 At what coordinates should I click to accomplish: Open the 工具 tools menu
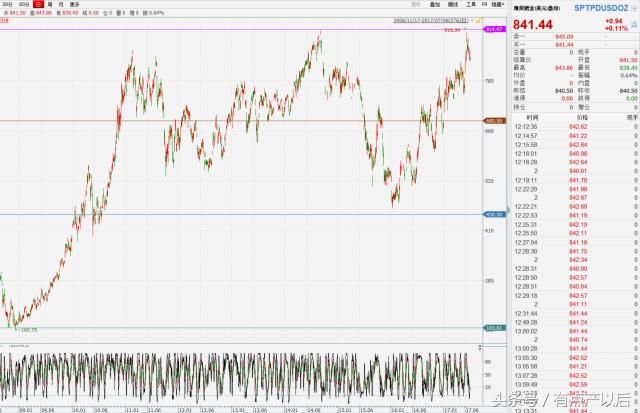coord(471,4)
